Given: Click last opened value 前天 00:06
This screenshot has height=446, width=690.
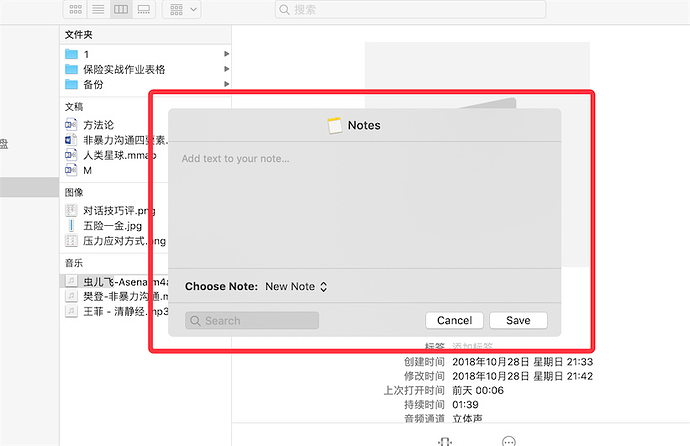Looking at the screenshot, I should coord(478,390).
